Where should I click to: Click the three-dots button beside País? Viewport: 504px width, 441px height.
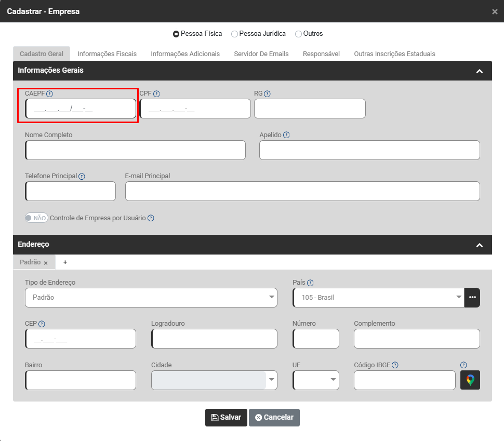[x=472, y=298]
